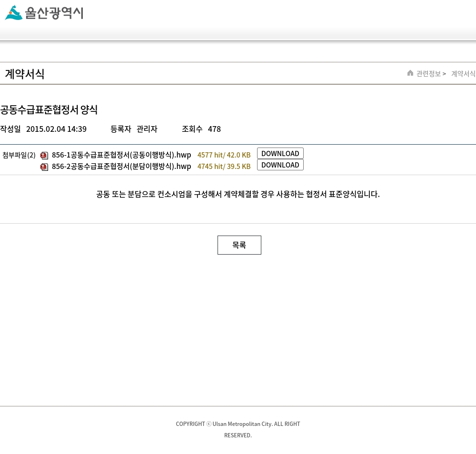Click the 계약서식 page heading

tap(25, 74)
